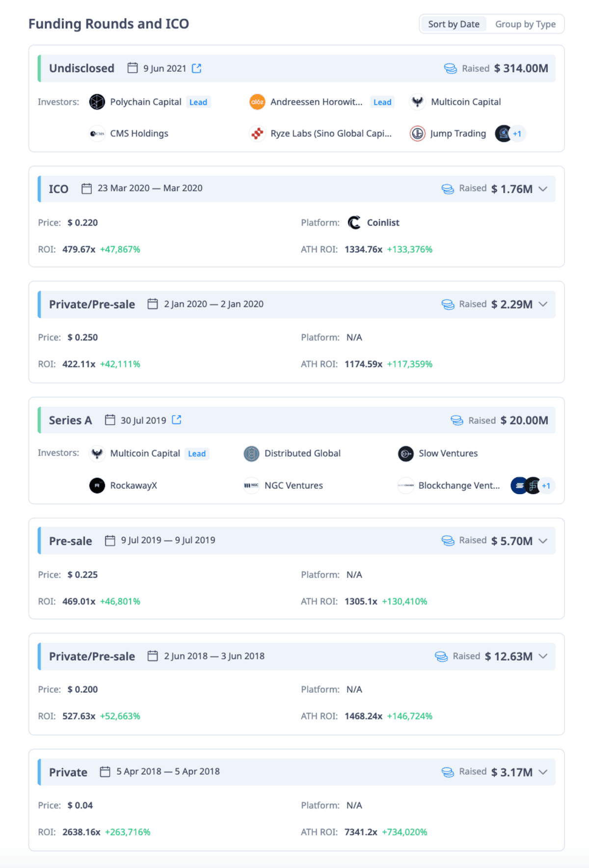
Task: Click the Series A round title
Action: point(70,421)
